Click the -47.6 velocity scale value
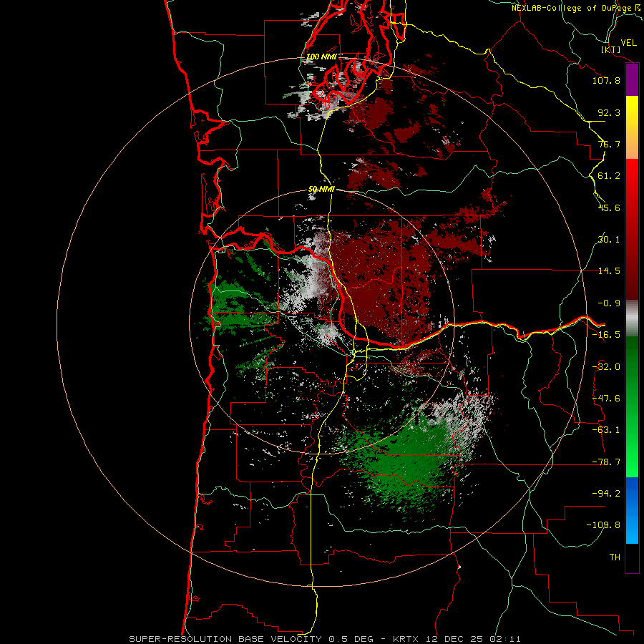The width and height of the screenshot is (644, 644). click(606, 399)
